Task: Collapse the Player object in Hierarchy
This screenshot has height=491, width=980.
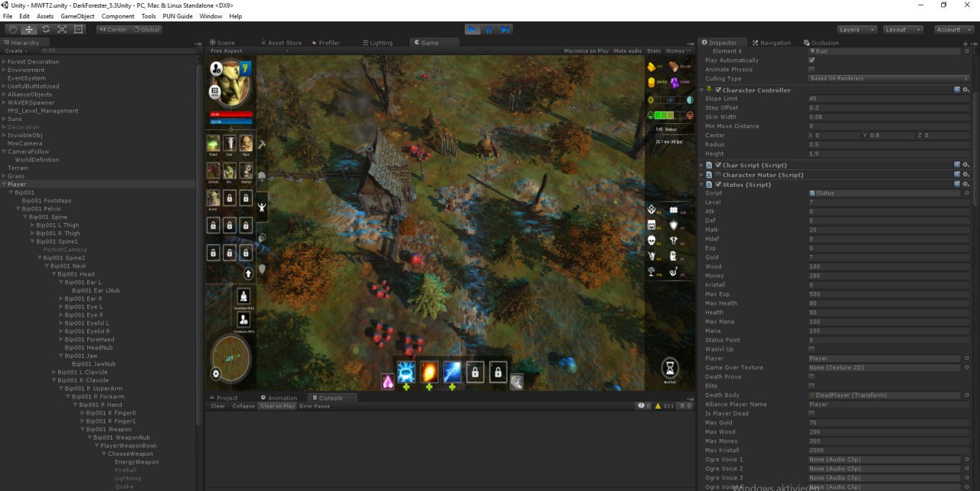Action: 4,185
